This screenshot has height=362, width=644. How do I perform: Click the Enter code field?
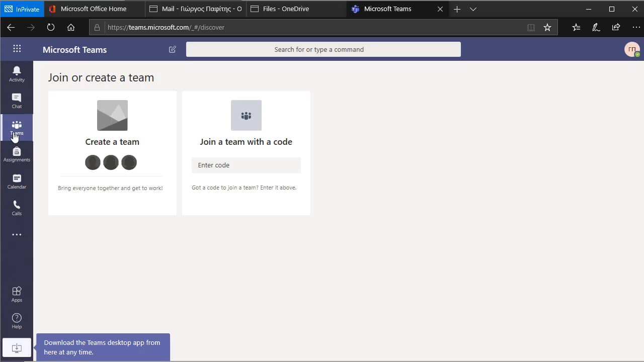coord(246,165)
